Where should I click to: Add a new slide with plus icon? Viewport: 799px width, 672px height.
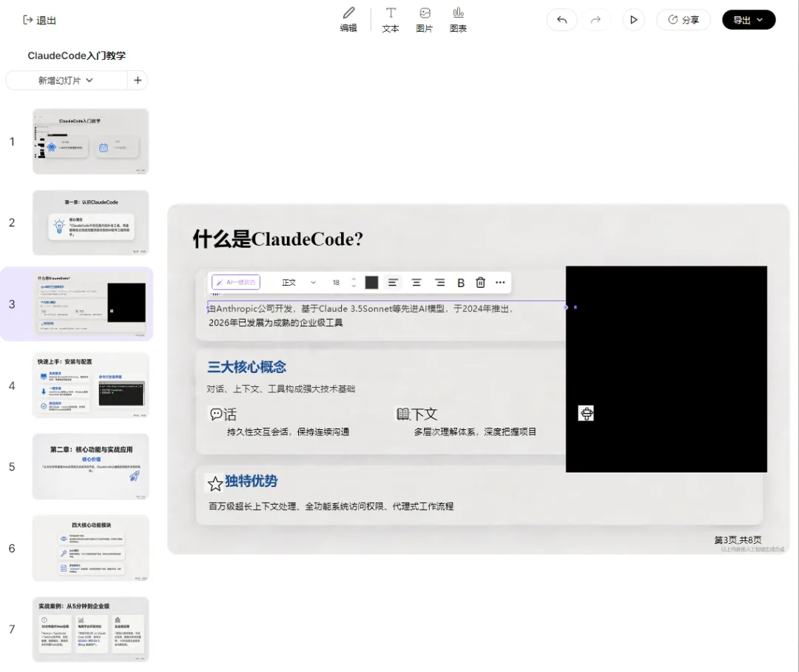click(138, 81)
